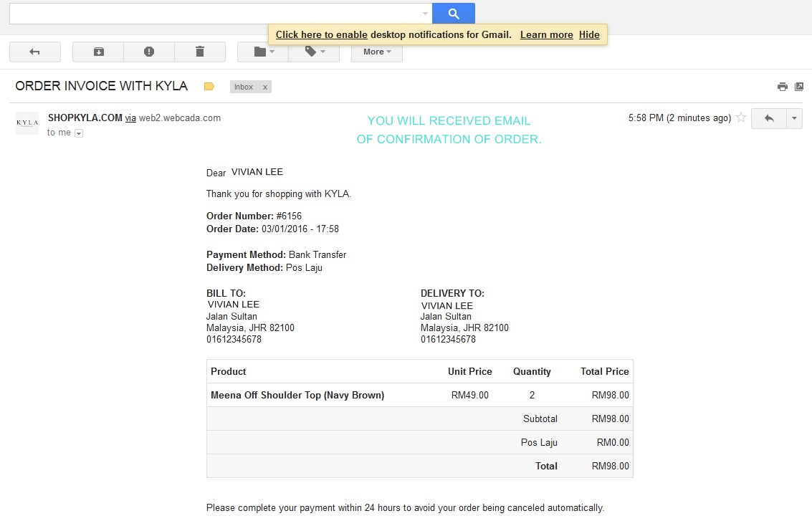The height and width of the screenshot is (521, 812).
Task: Open the More actions menu
Action: [x=377, y=52]
